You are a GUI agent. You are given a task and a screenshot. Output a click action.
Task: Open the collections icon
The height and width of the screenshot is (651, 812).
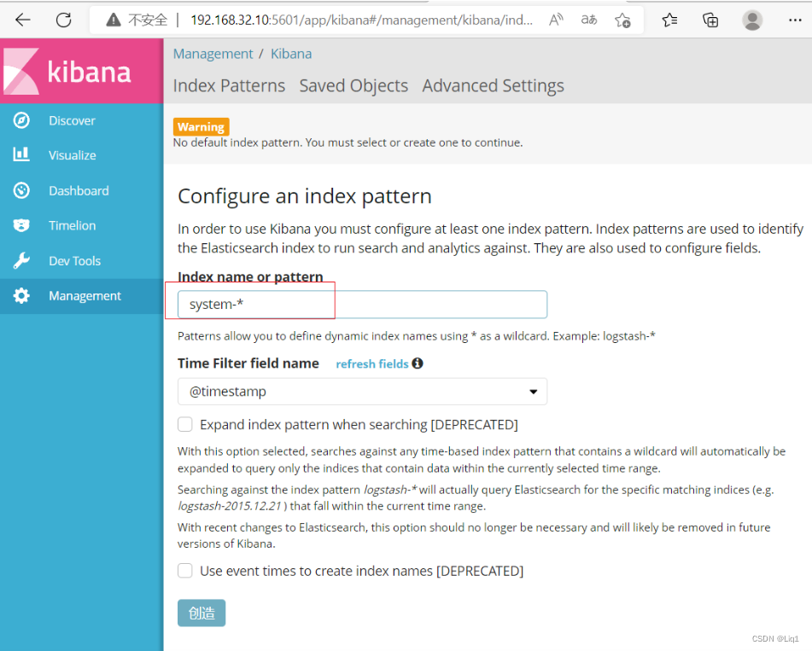pyautogui.click(x=710, y=20)
